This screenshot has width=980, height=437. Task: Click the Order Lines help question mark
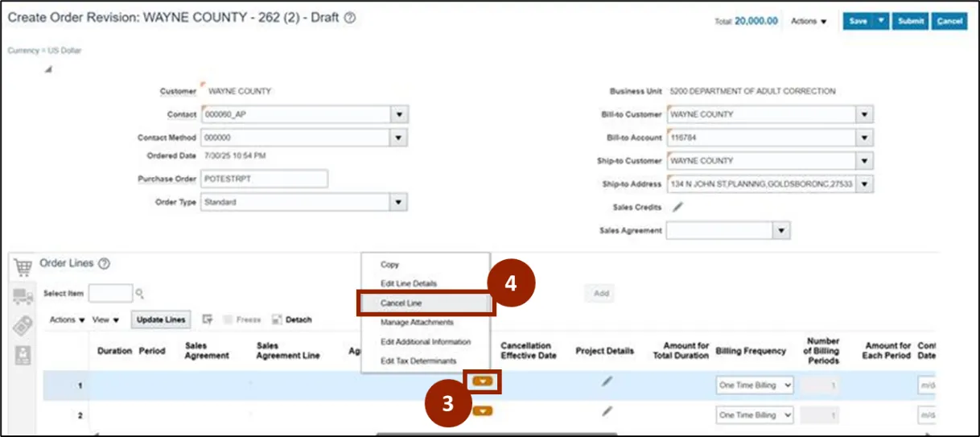104,264
